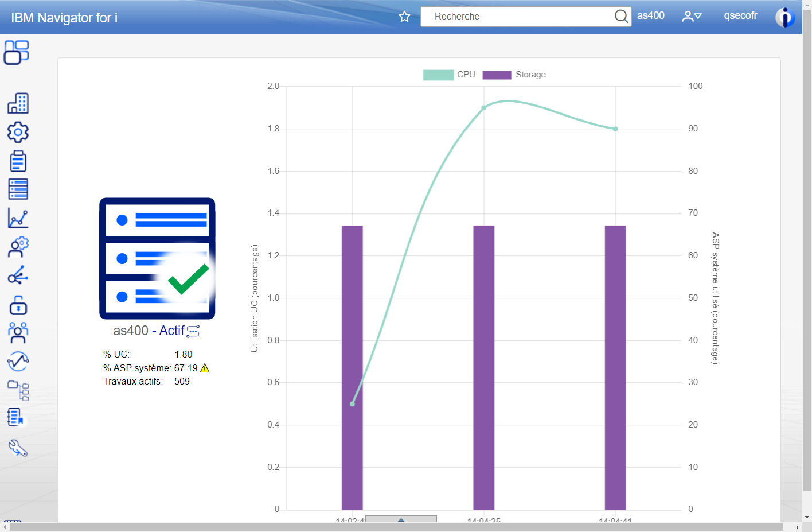Image resolution: width=812 pixels, height=532 pixels.
Task: Open the wrench Serviceability sidebar icon
Action: point(18,448)
